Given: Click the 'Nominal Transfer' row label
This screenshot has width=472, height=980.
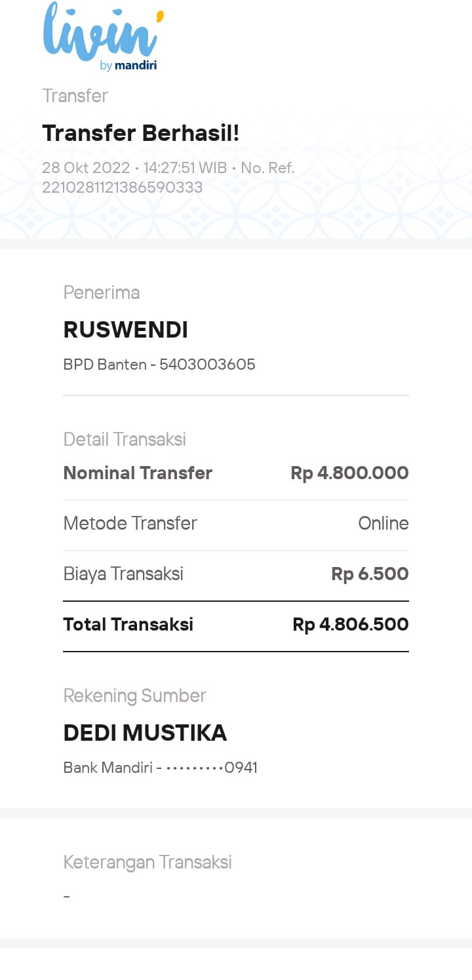Looking at the screenshot, I should pyautogui.click(x=138, y=473).
